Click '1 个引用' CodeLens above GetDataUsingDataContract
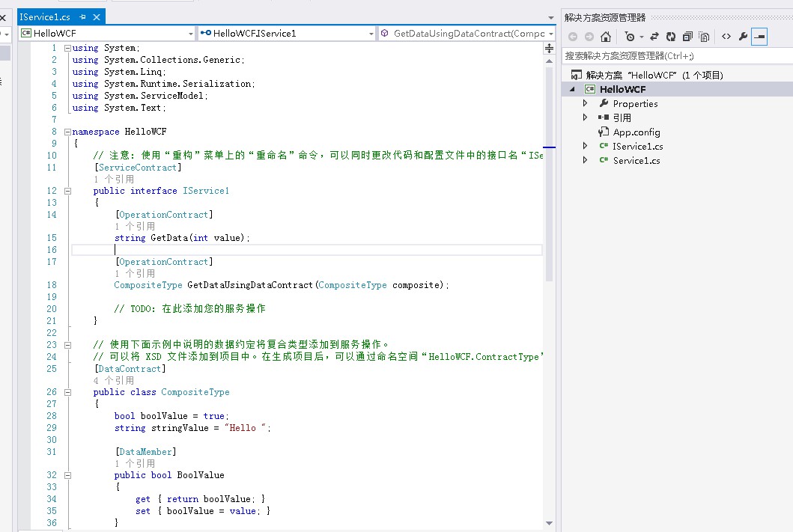793x532 pixels. click(x=135, y=273)
